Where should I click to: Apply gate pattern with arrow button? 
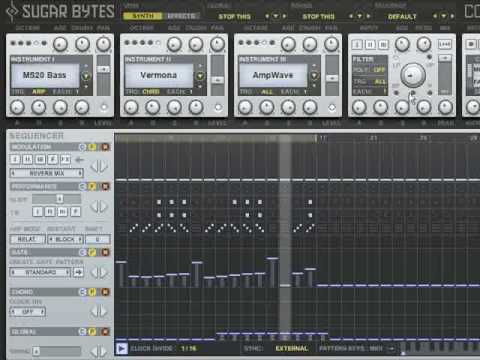[x=78, y=272]
